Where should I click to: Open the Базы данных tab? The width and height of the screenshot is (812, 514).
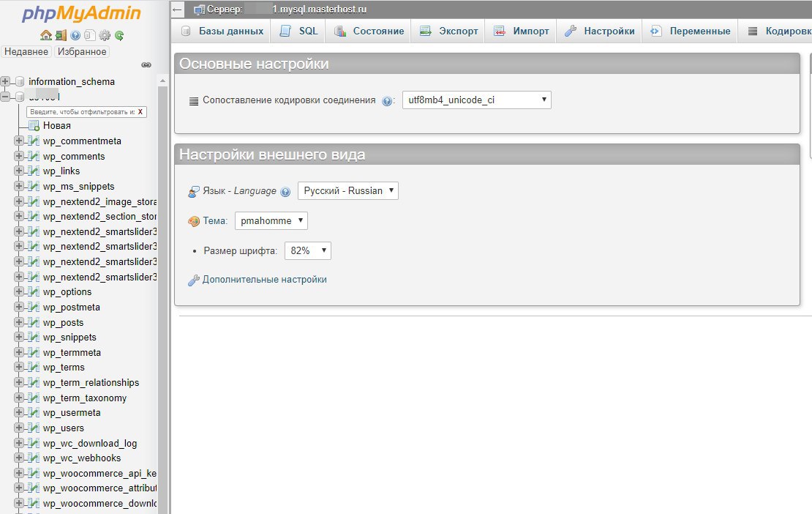[x=222, y=31]
